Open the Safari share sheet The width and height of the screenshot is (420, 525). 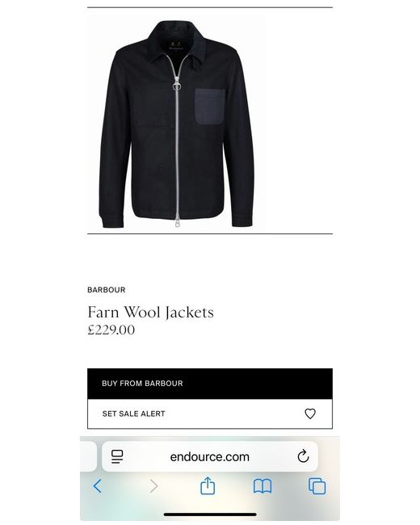pos(208,485)
